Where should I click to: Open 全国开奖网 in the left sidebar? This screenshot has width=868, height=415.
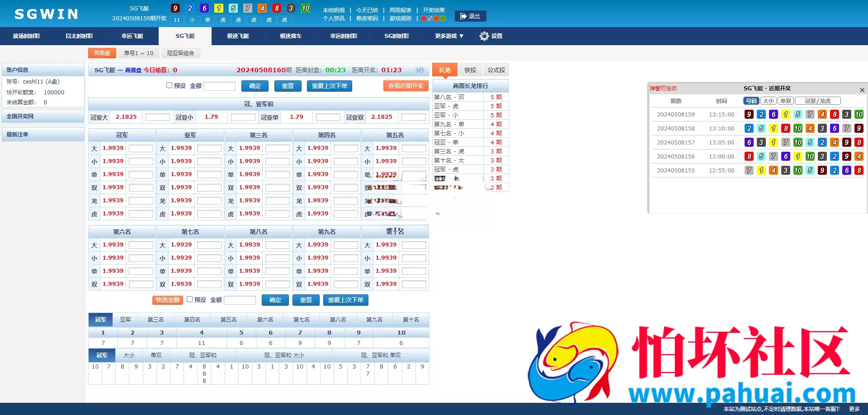(x=43, y=117)
